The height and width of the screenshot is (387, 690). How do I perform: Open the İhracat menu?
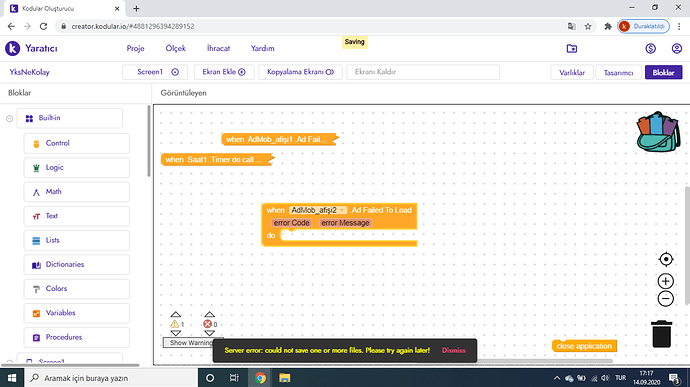click(218, 48)
